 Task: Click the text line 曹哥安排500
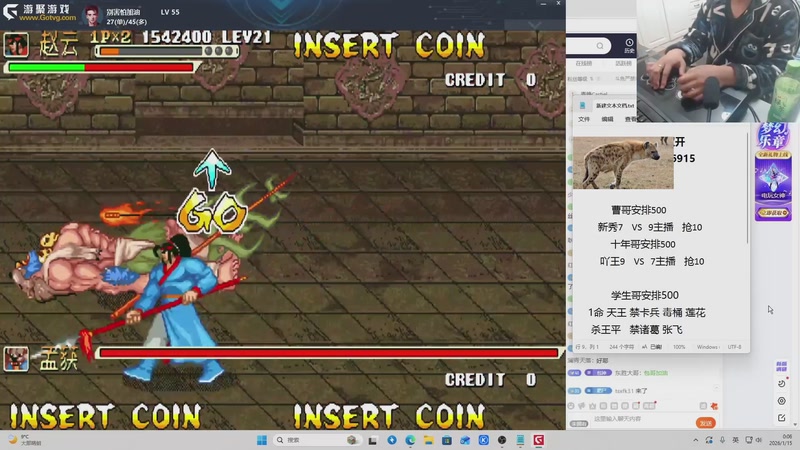639,210
